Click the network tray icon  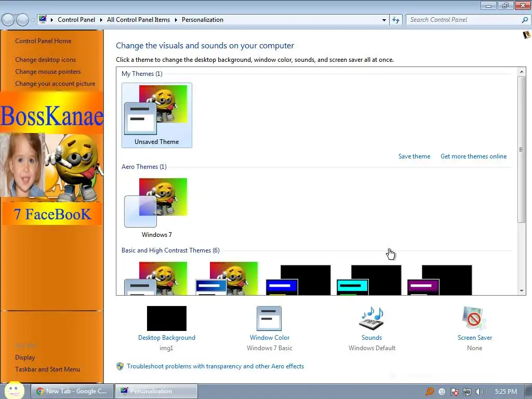pyautogui.click(x=467, y=392)
